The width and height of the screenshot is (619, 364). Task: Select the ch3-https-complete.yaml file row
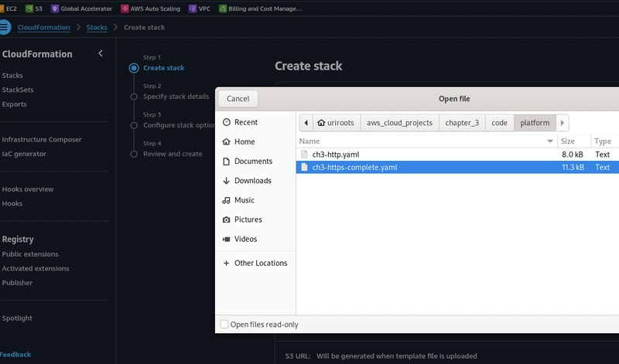[x=457, y=167]
